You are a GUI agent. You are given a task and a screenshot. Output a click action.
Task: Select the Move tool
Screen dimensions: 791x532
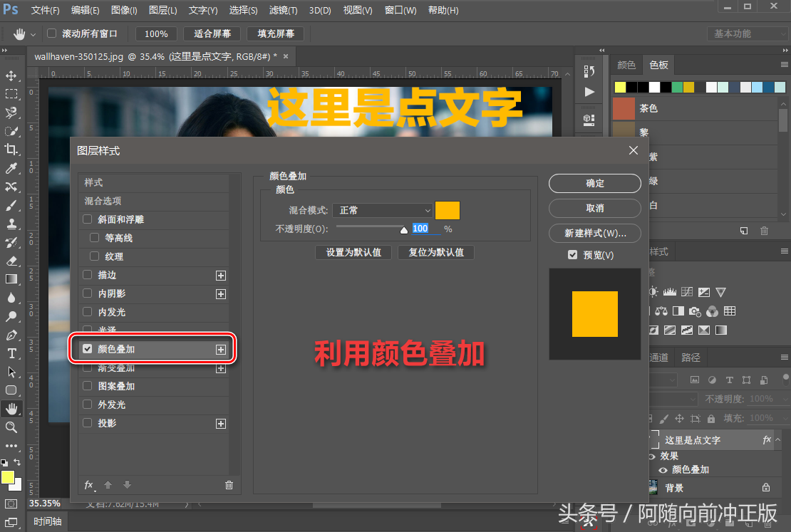11,75
